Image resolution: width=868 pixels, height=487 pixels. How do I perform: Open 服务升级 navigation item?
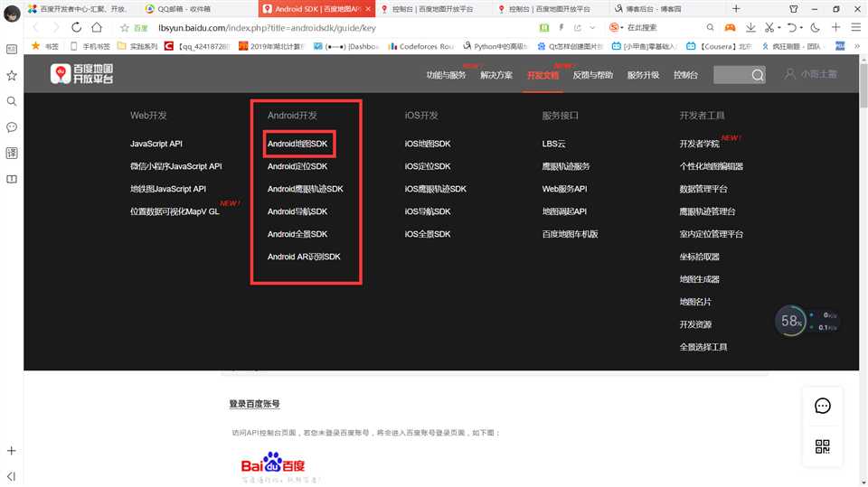[x=643, y=75]
